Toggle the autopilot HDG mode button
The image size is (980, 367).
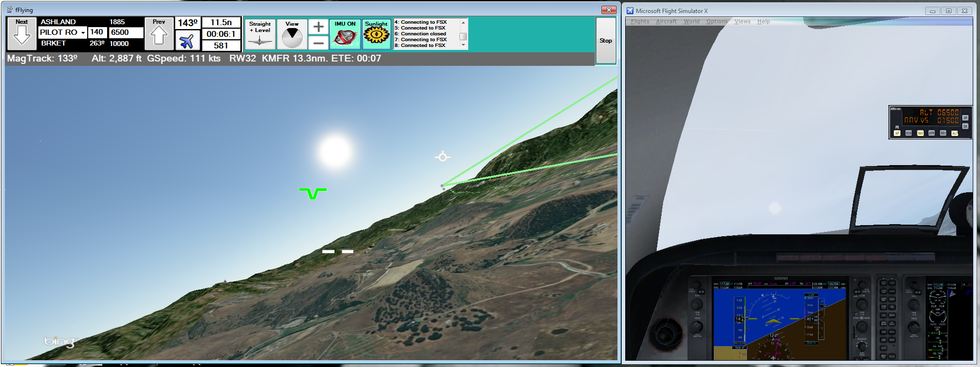(909, 133)
